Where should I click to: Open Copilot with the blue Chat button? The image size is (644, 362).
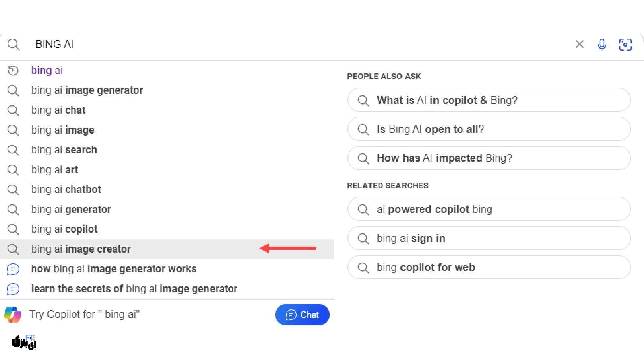click(x=302, y=315)
